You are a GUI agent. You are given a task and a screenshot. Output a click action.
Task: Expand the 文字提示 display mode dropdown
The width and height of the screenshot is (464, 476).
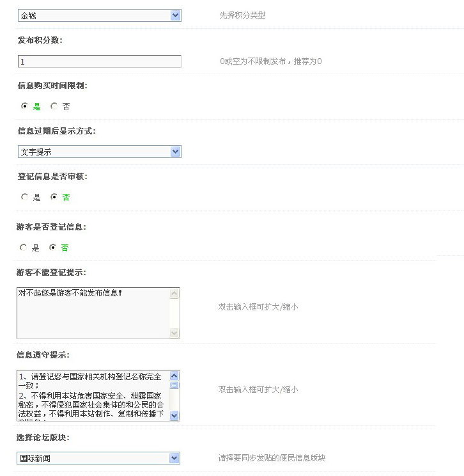[x=100, y=152]
